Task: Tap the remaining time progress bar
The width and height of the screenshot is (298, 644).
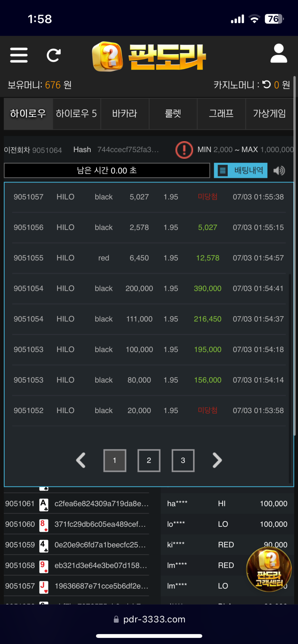Action: point(107,170)
